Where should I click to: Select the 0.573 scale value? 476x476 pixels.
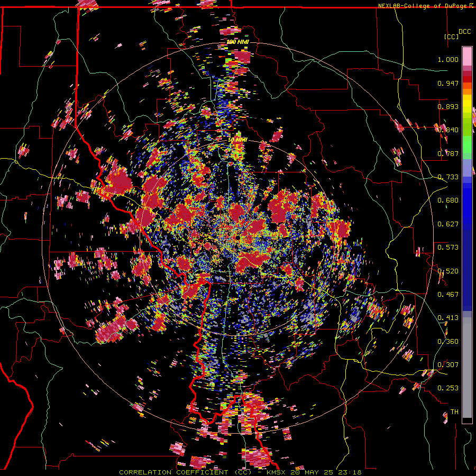tap(448, 248)
